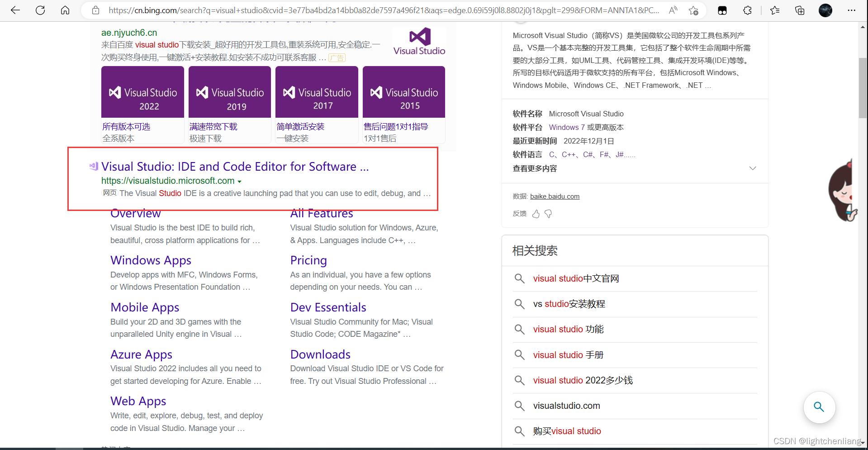
Task: Open the Web Apps sublink
Action: [138, 401]
